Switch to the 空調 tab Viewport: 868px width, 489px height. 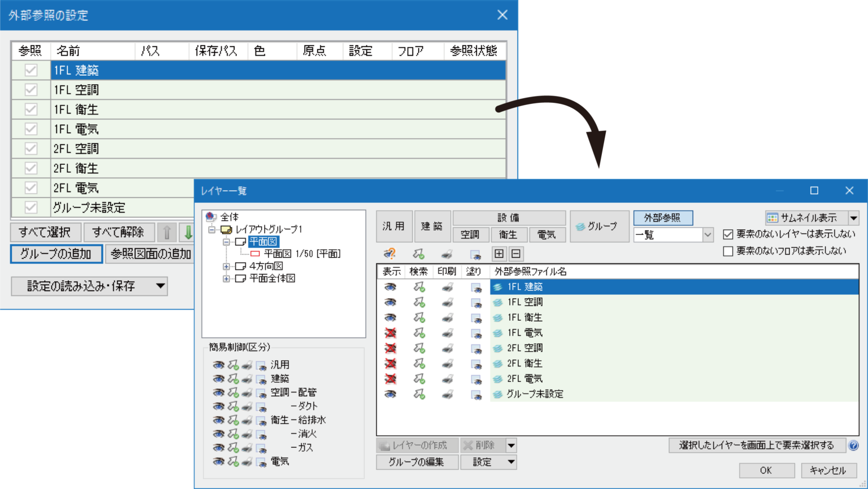470,235
